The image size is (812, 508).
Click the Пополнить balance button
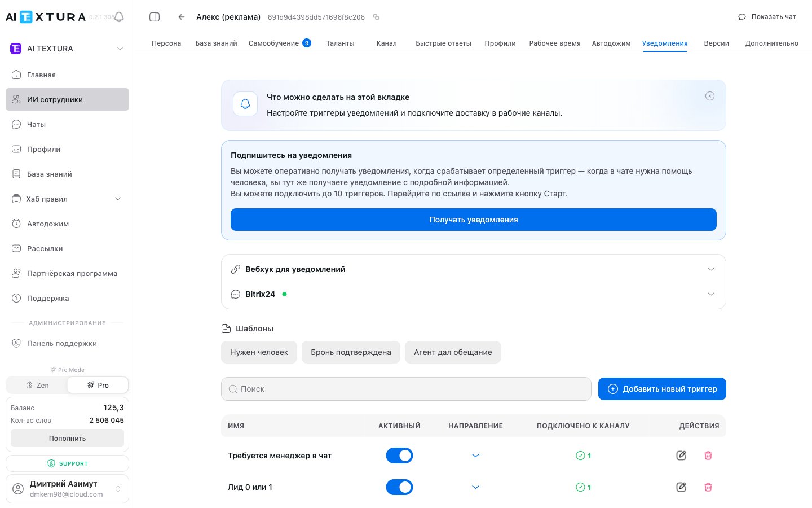(x=67, y=438)
